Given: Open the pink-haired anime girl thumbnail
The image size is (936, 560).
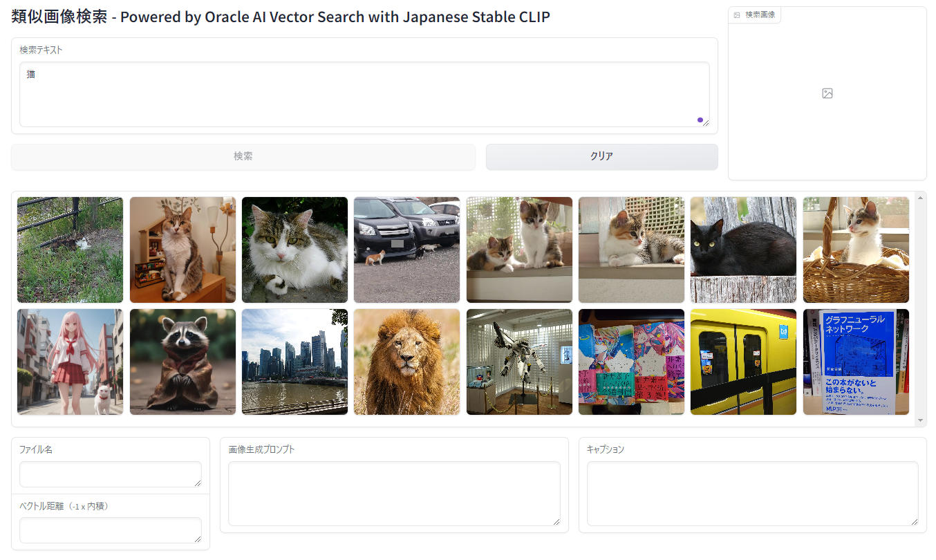Looking at the screenshot, I should (70, 362).
